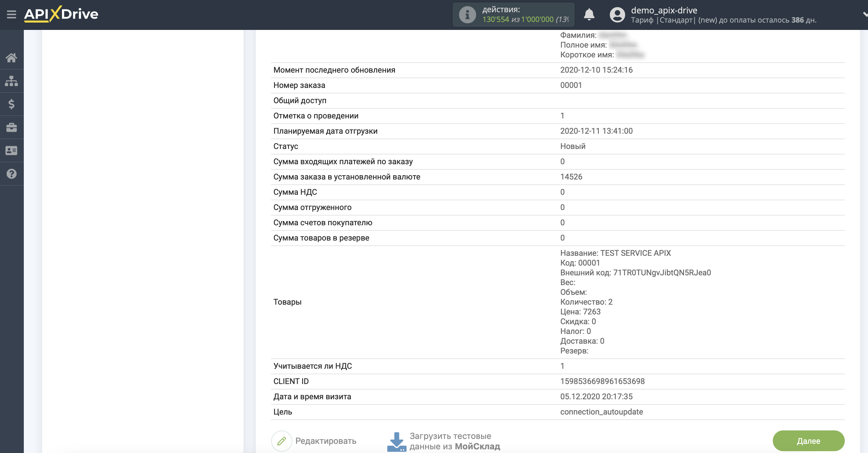
Task: Select Цена: 7263 line
Action: pos(580,312)
